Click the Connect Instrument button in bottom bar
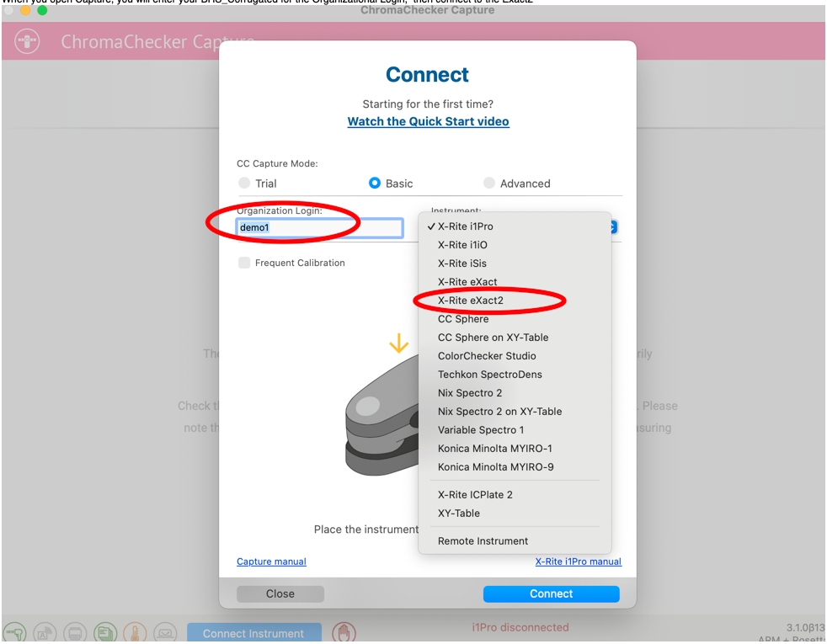 pyautogui.click(x=253, y=632)
